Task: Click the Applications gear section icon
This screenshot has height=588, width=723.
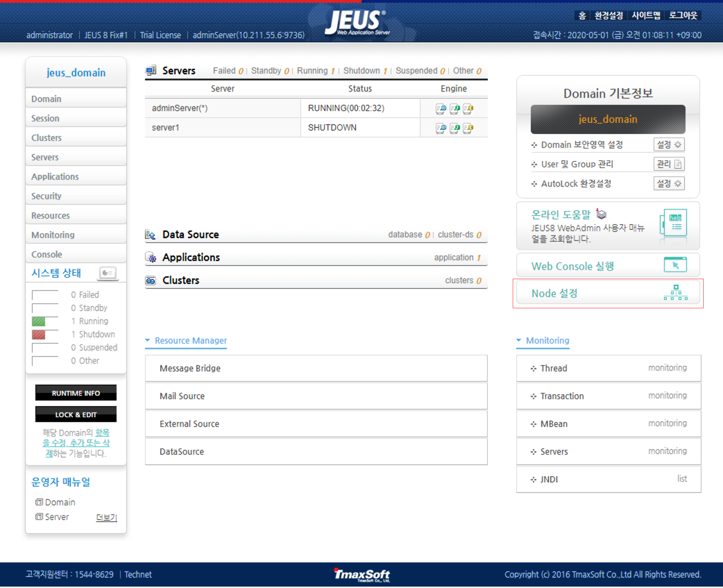Action: coord(151,258)
